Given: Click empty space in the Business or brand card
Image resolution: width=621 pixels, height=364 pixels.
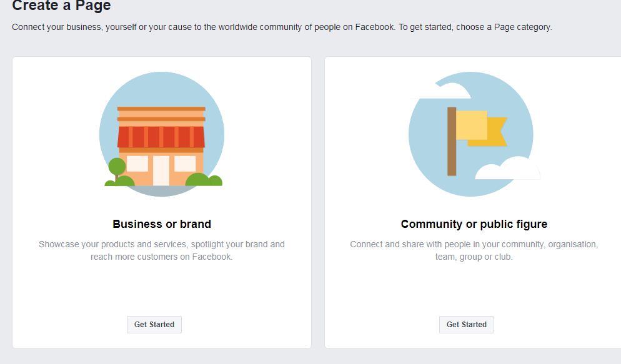Looking at the screenshot, I should pos(162,290).
